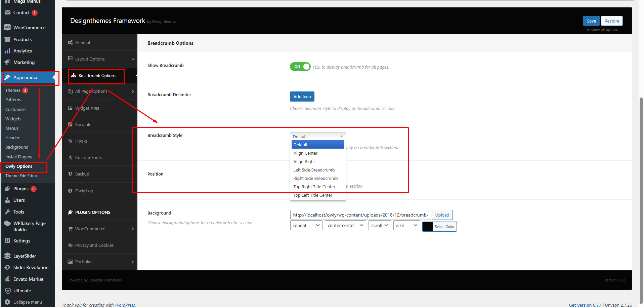The height and width of the screenshot is (307, 644).
Task: Open the scroll attachment dropdown
Action: pos(380,225)
